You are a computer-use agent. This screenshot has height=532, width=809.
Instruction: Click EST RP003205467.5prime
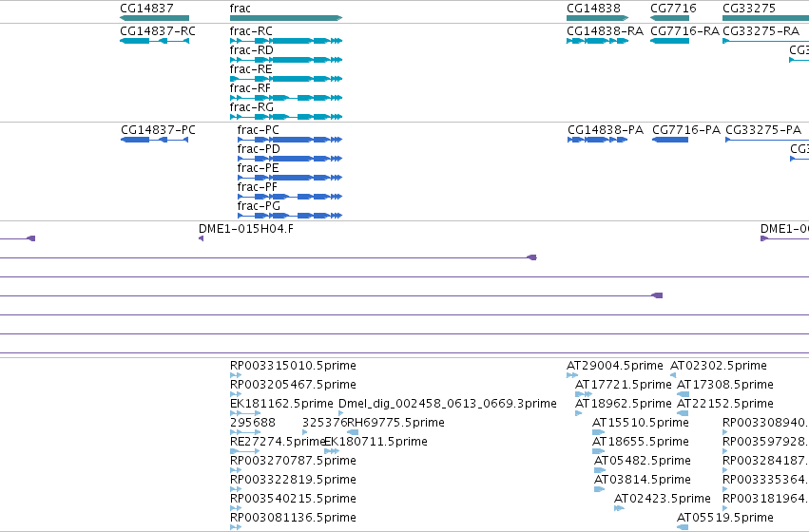click(236, 394)
